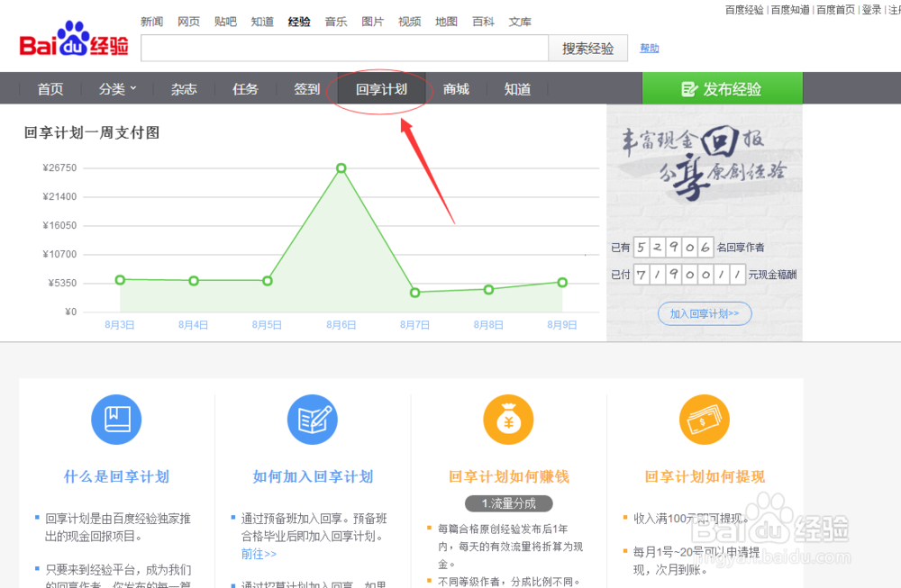The width and height of the screenshot is (901, 588).
Task: Click the 搜索经验 search button
Action: coord(587,49)
